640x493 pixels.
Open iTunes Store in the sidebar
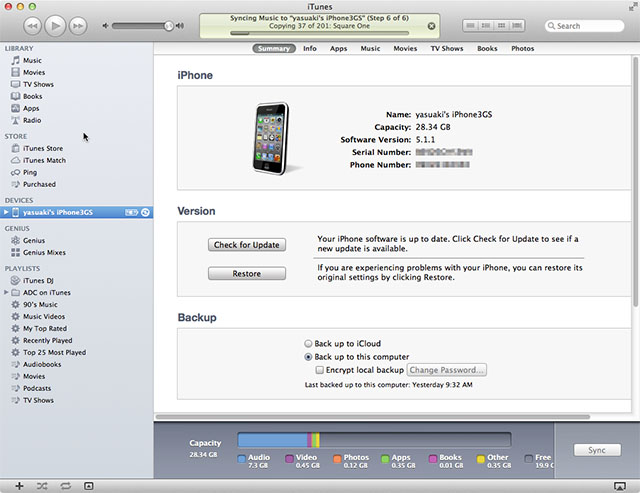(42, 148)
